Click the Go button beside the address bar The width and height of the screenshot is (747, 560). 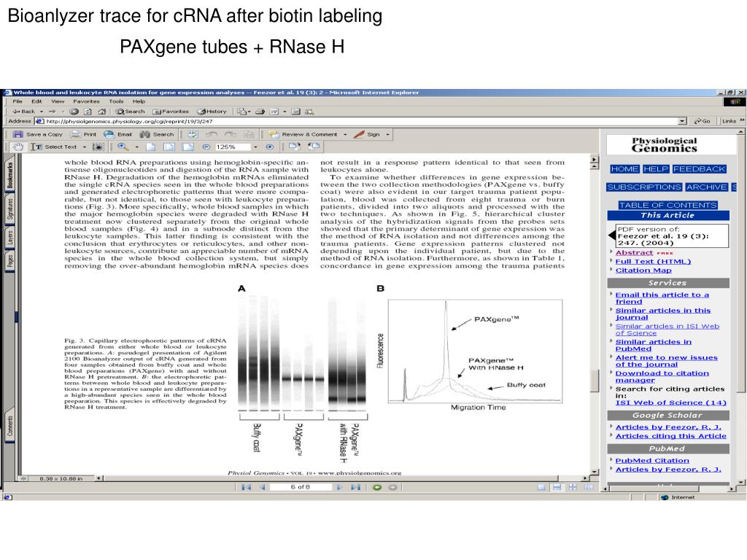(x=703, y=121)
